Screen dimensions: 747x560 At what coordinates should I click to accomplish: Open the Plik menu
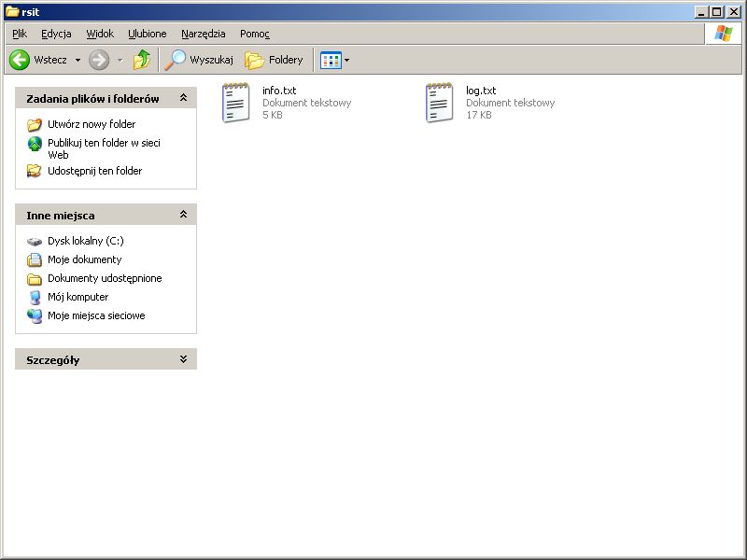(x=20, y=34)
